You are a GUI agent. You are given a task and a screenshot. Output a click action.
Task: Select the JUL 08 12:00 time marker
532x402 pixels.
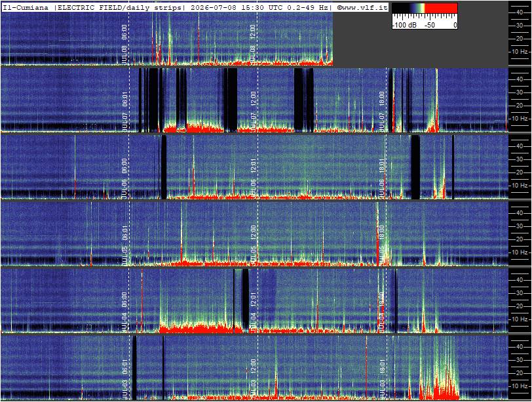click(253, 43)
